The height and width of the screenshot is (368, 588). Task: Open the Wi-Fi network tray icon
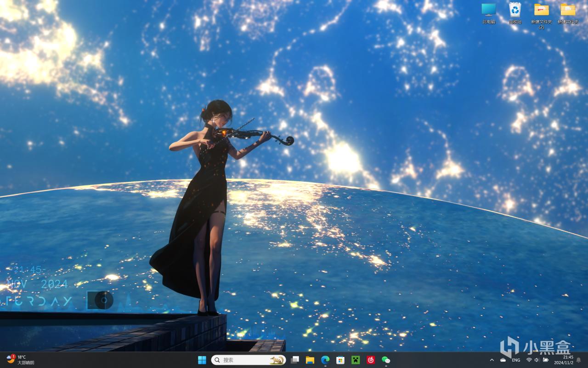[x=529, y=360]
